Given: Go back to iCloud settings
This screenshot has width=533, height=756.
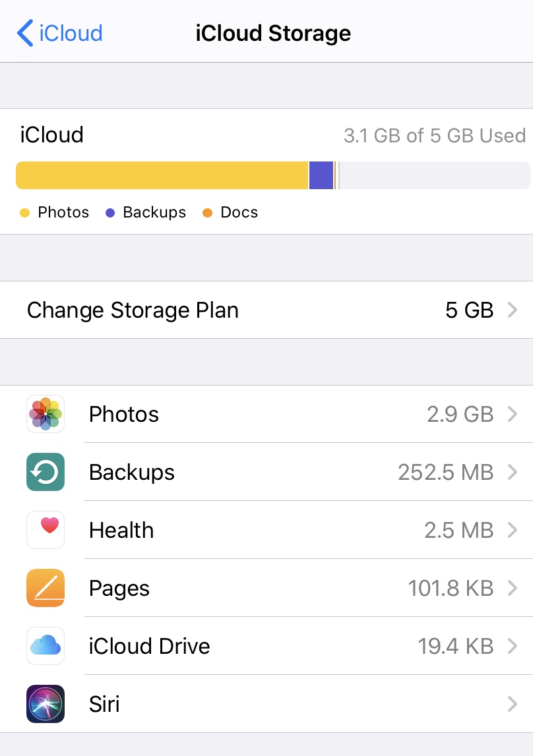Looking at the screenshot, I should (59, 33).
